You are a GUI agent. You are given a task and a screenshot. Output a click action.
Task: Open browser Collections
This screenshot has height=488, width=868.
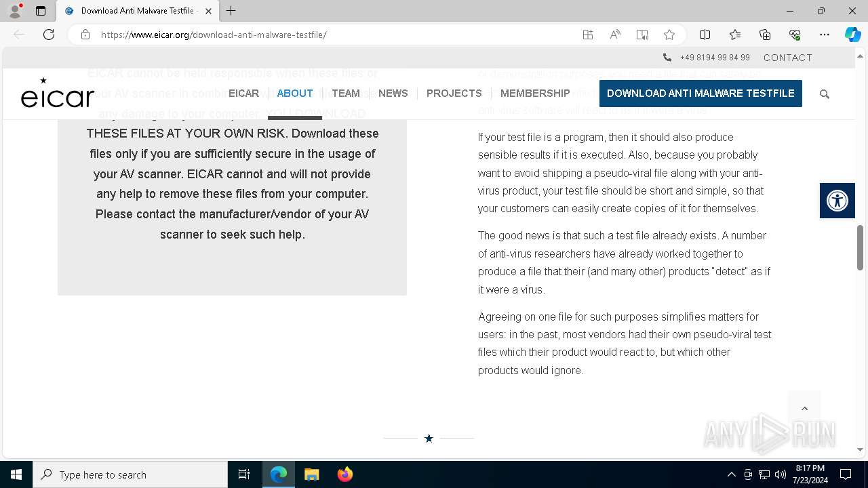(x=765, y=35)
